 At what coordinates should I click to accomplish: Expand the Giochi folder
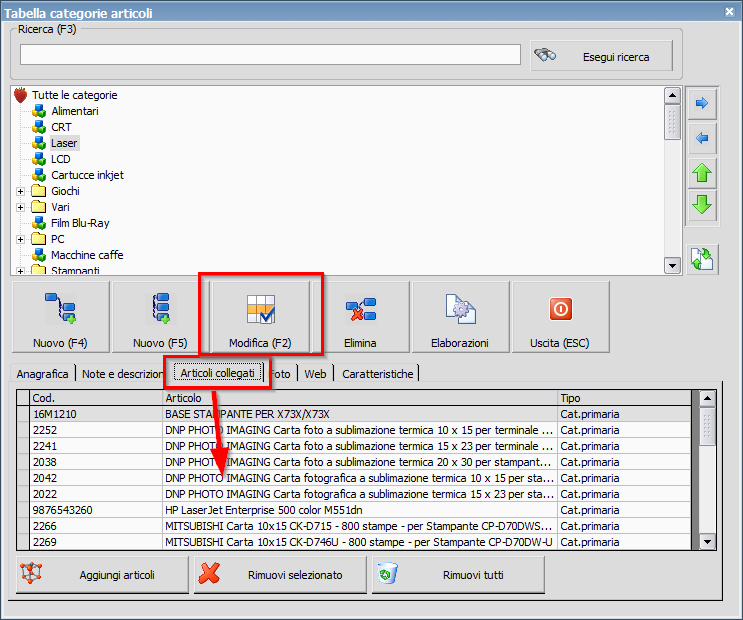click(x=20, y=191)
